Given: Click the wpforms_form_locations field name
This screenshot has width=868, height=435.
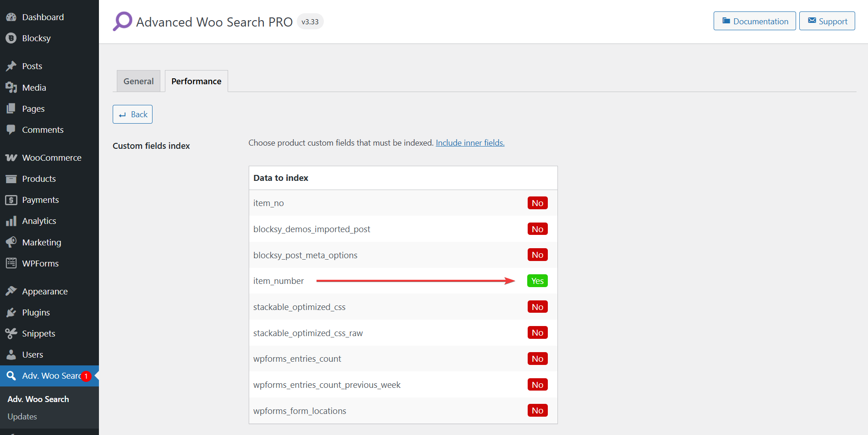Looking at the screenshot, I should [300, 411].
